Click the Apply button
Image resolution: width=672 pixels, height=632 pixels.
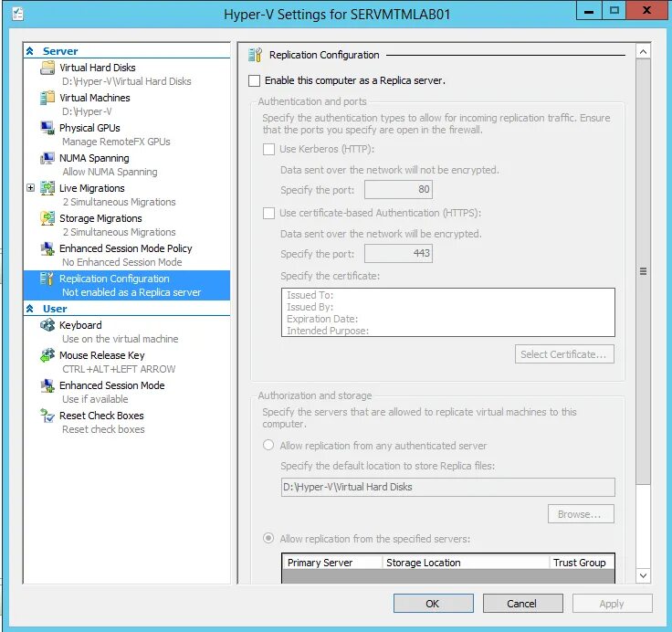(x=612, y=604)
